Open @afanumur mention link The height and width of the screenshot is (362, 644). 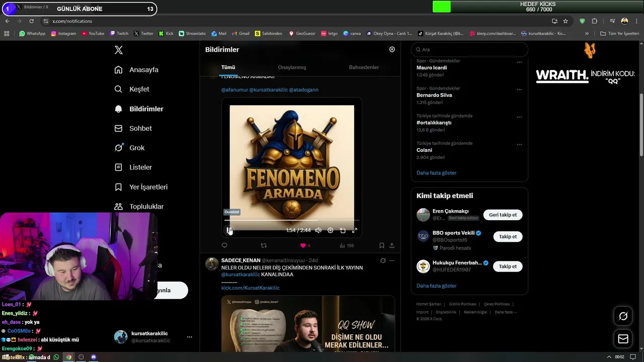coord(234,90)
